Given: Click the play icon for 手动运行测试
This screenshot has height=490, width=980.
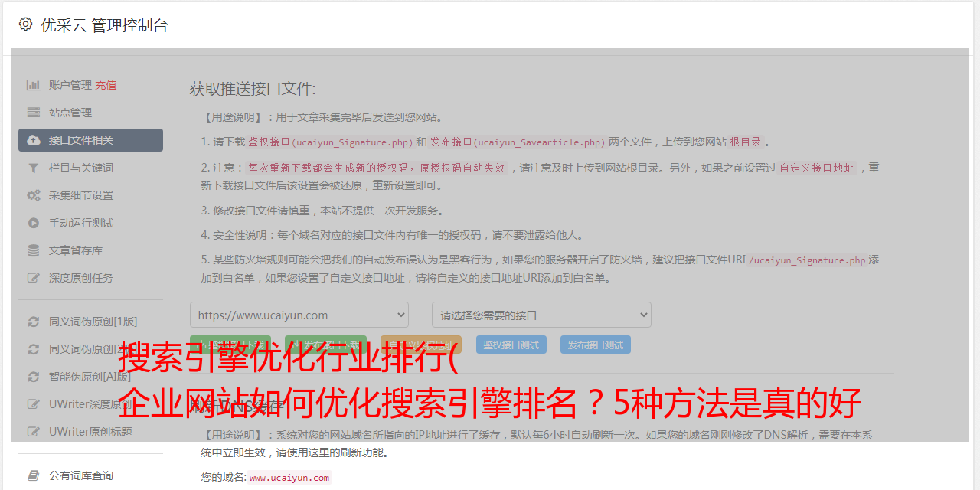Looking at the screenshot, I should [34, 223].
